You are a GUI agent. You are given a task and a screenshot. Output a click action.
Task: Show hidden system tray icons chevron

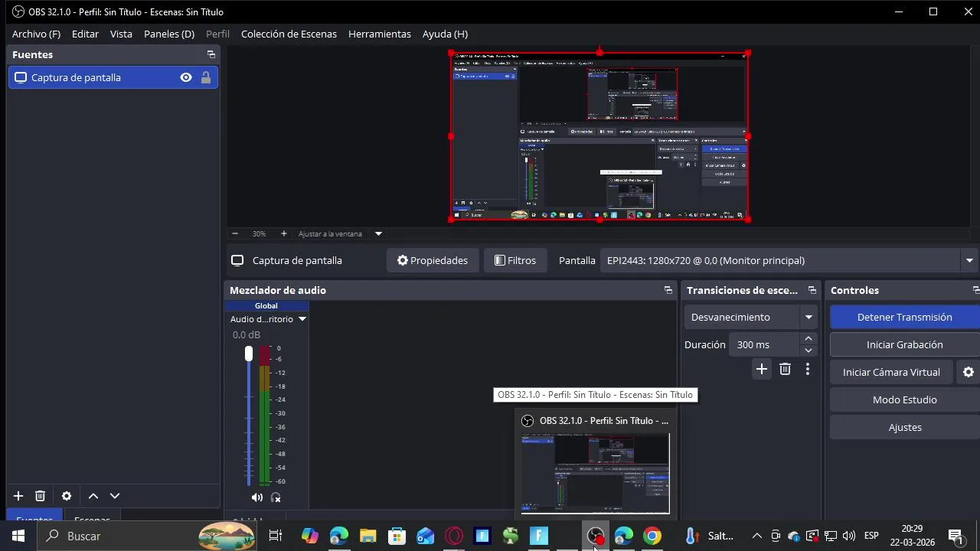[757, 536]
